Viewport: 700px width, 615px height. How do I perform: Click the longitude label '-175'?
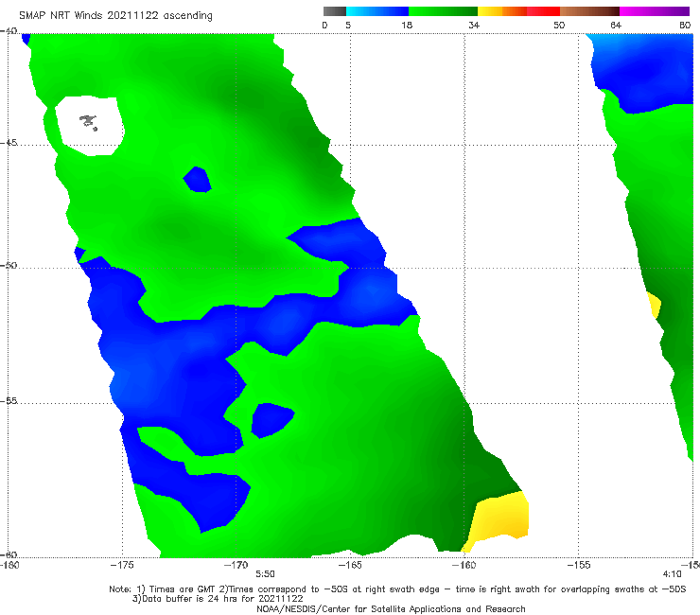pyautogui.click(x=122, y=565)
